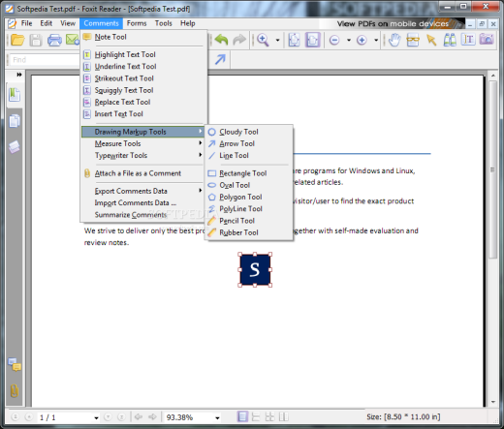The image size is (504, 429).
Task: Click the Select Text tool icon
Action: pyautogui.click(x=413, y=40)
